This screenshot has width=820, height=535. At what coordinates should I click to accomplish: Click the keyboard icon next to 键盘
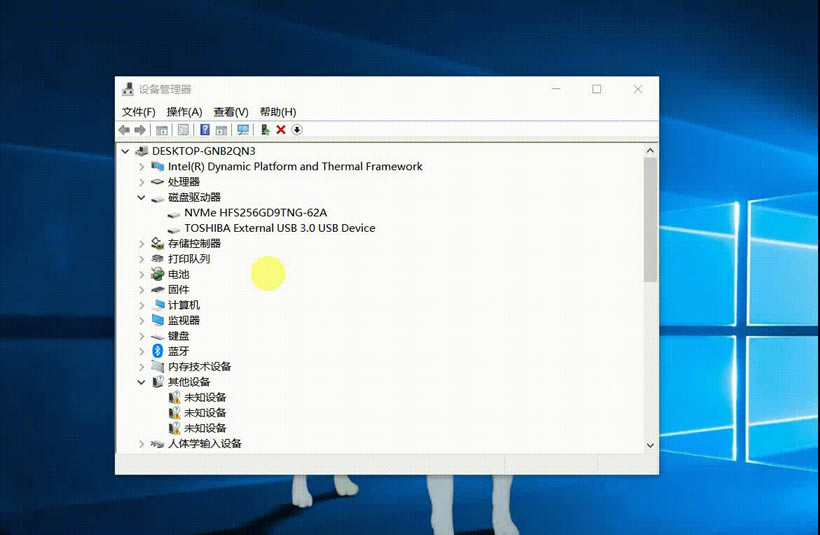coord(157,336)
